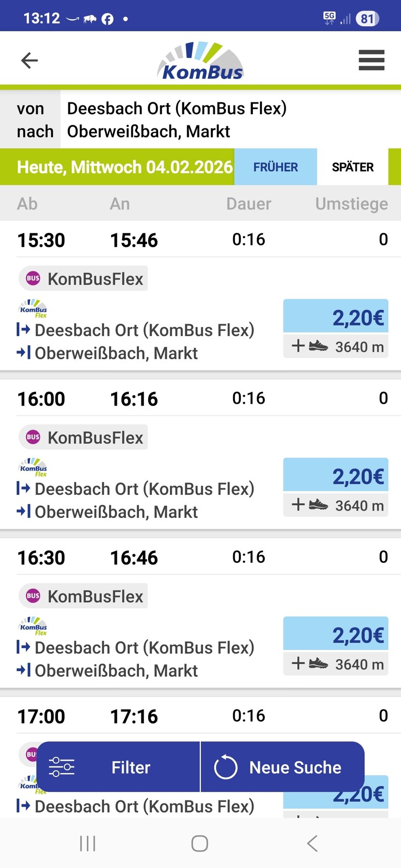Tap the pink BUS icon for the 15:30 trip
This screenshot has width=401, height=868.
click(33, 278)
